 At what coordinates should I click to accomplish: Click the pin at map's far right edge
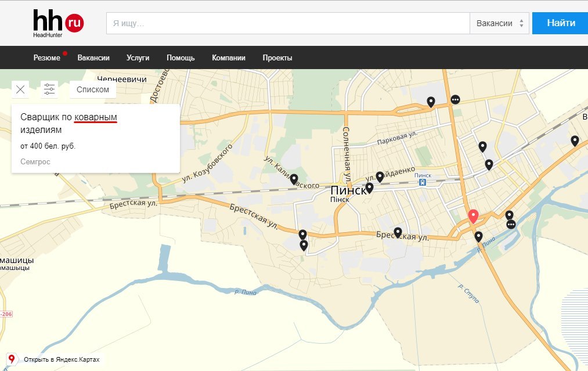575,141
